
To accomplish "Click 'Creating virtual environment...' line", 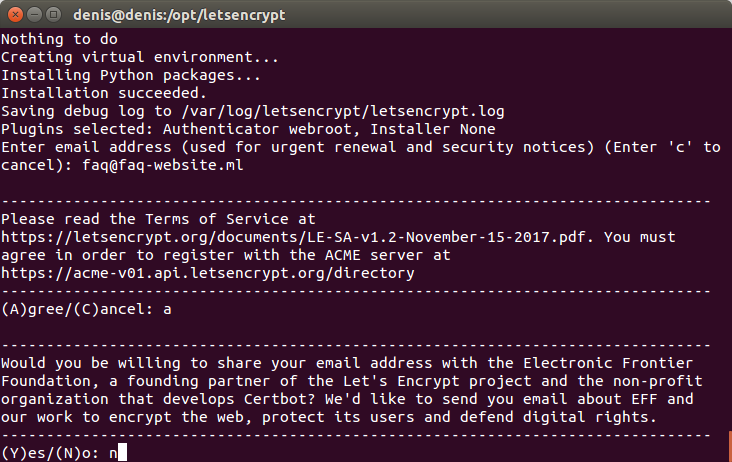I will (x=140, y=57).
